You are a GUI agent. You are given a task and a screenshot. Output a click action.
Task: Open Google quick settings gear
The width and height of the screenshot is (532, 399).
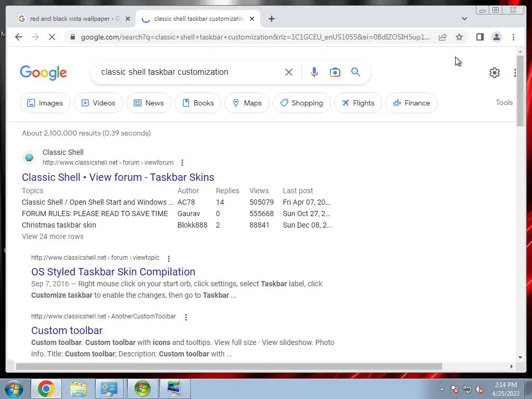[495, 73]
